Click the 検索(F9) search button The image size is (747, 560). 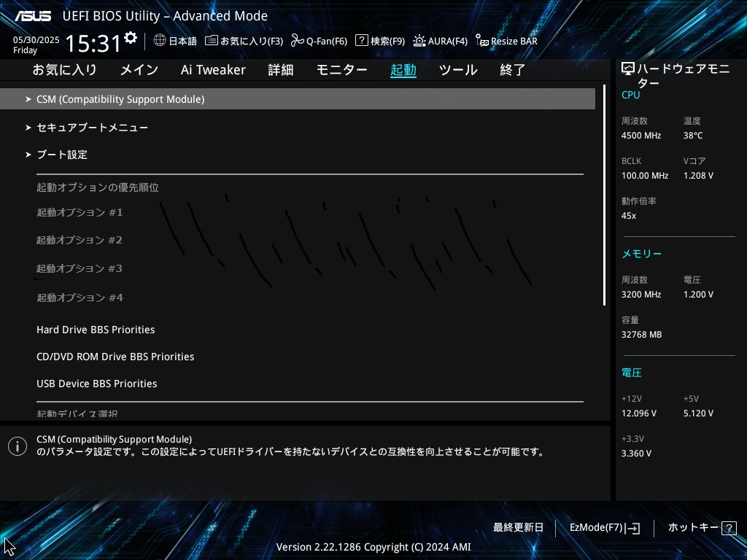point(380,41)
